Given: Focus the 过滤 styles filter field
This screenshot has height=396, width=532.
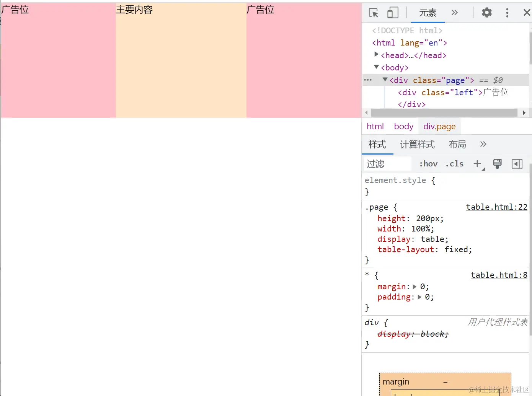Looking at the screenshot, I should 387,164.
